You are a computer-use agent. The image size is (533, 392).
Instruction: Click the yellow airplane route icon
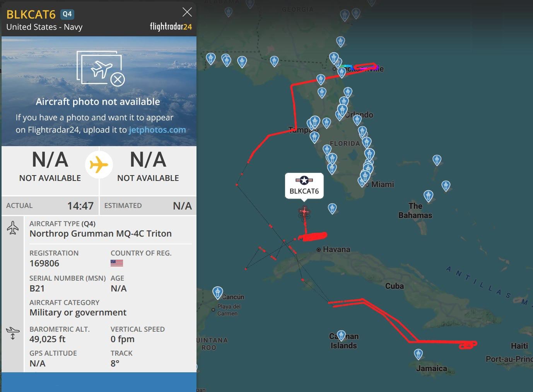[x=99, y=165]
